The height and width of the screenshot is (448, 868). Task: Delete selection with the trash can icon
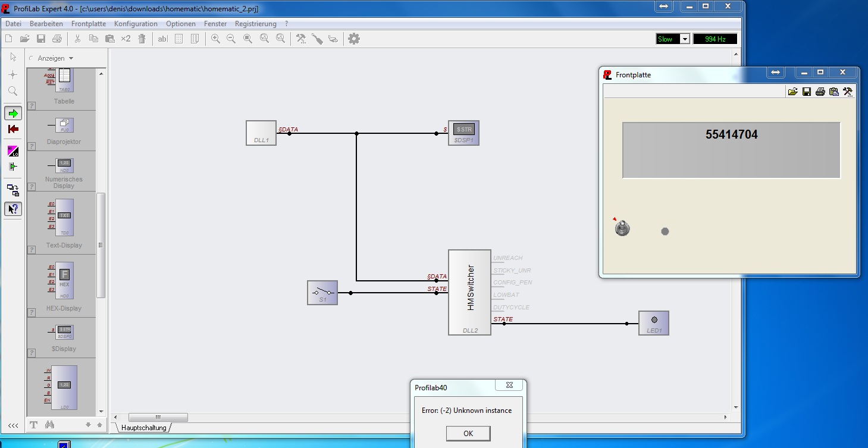pos(142,39)
